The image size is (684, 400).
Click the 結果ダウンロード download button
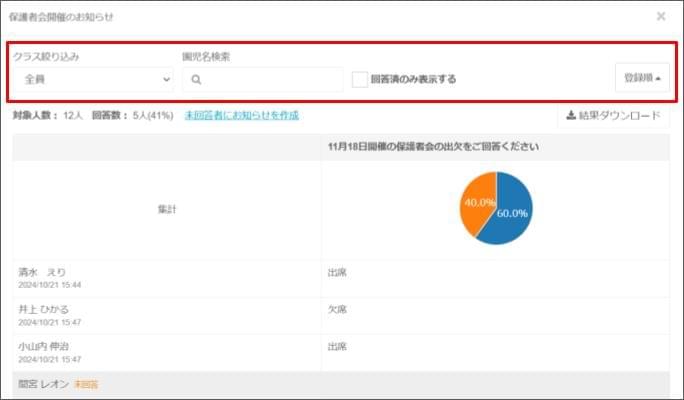pos(613,115)
